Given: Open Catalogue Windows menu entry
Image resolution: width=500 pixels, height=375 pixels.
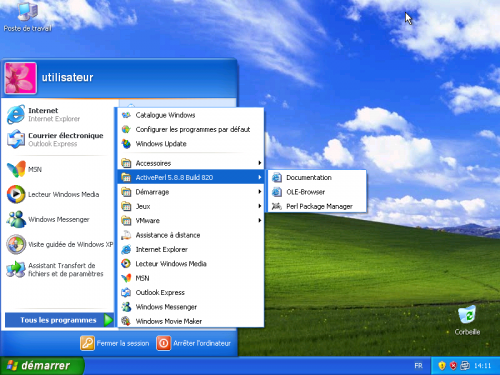Looking at the screenshot, I should 191,115.
